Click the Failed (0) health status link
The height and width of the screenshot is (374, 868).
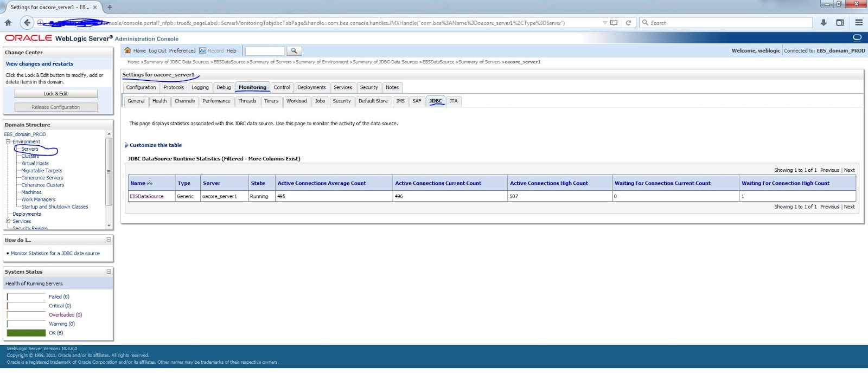coord(59,296)
